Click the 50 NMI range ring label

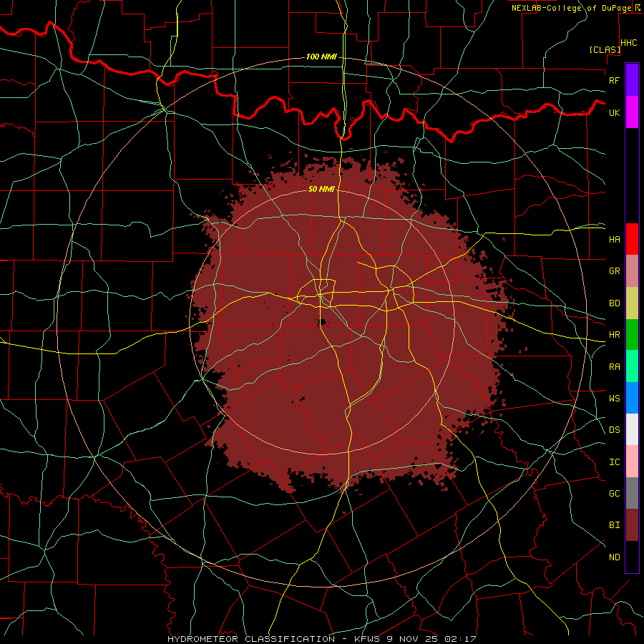tap(321, 189)
